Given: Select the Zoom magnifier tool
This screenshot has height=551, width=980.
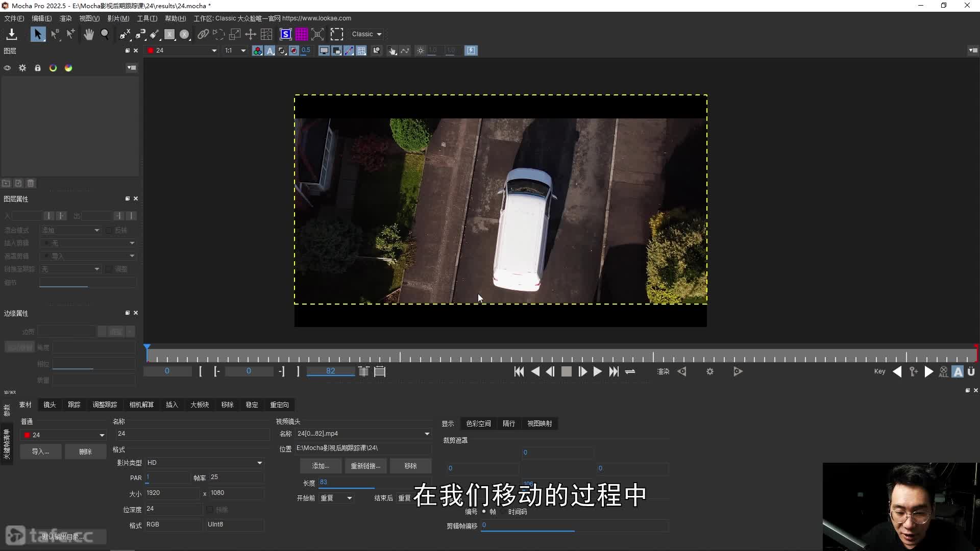Looking at the screenshot, I should 105,34.
